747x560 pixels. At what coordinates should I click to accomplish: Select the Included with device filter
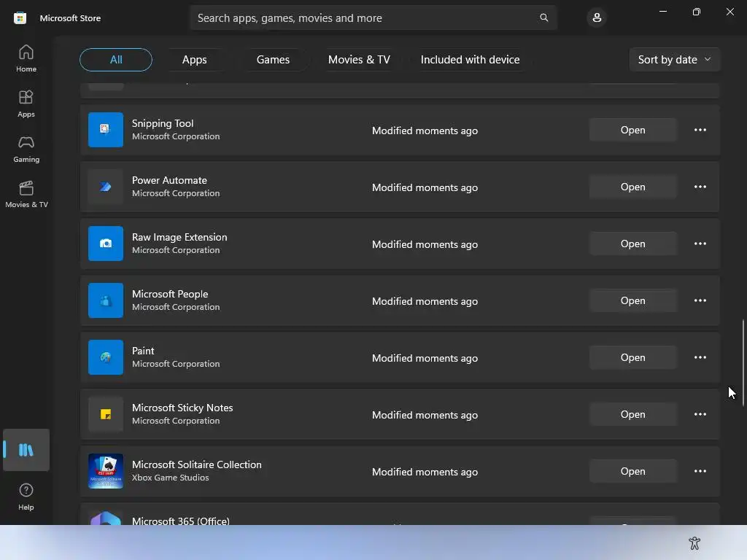(x=471, y=60)
